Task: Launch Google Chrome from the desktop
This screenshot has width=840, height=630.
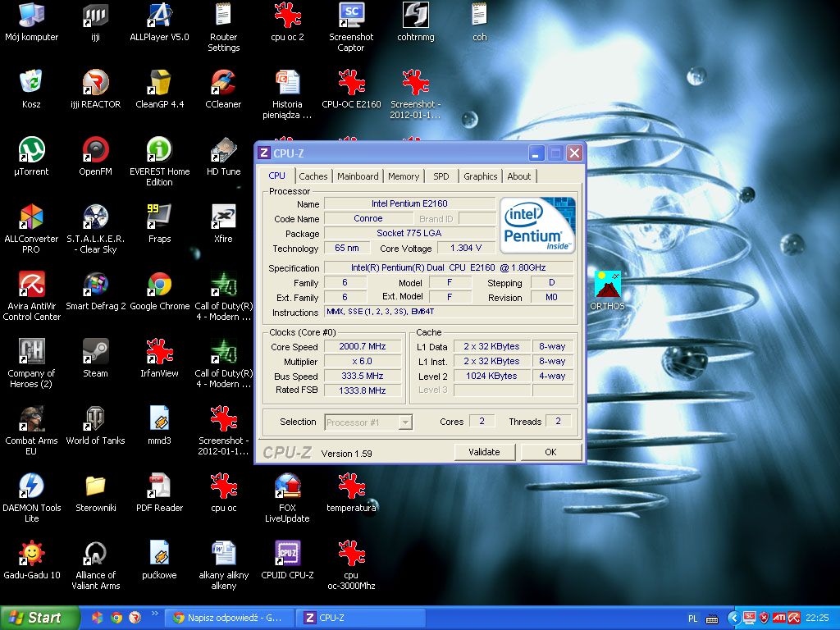Action: (x=159, y=285)
